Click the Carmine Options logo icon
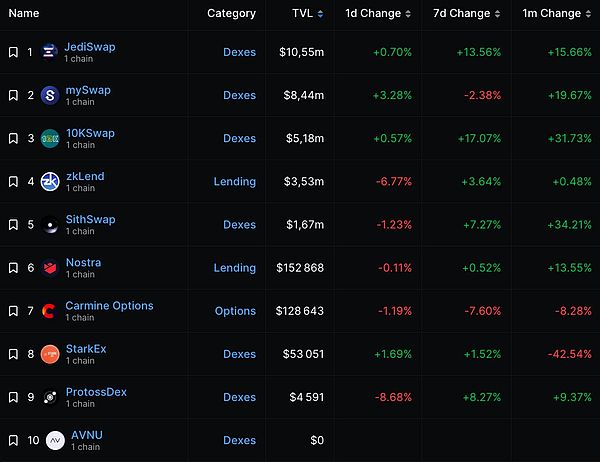 (50, 311)
